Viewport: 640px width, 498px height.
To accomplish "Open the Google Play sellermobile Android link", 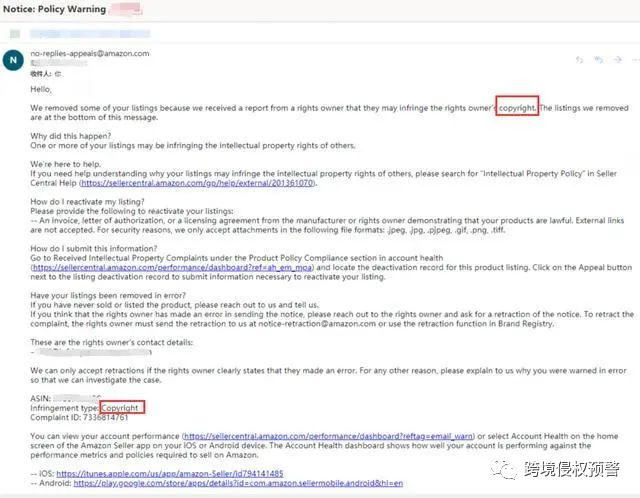I will click(238, 483).
